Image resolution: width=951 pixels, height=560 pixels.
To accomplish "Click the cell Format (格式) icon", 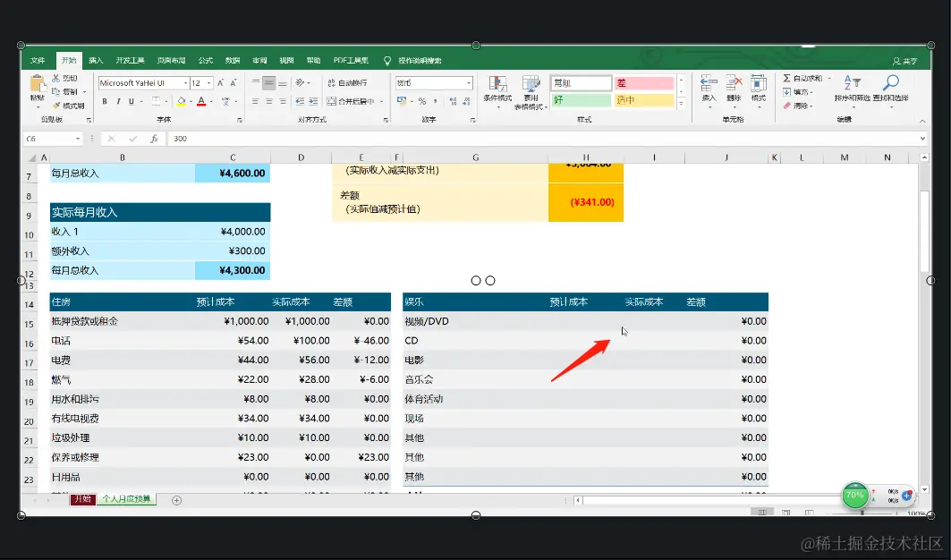I will pyautogui.click(x=758, y=84).
